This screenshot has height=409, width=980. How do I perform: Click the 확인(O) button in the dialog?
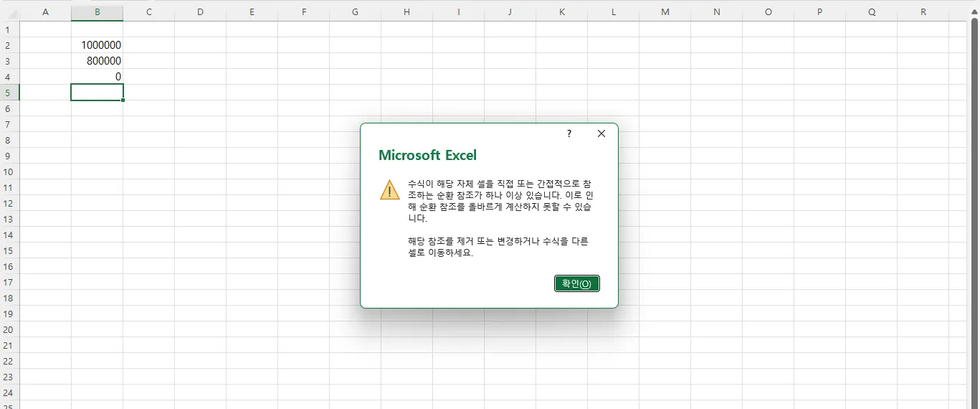(576, 283)
